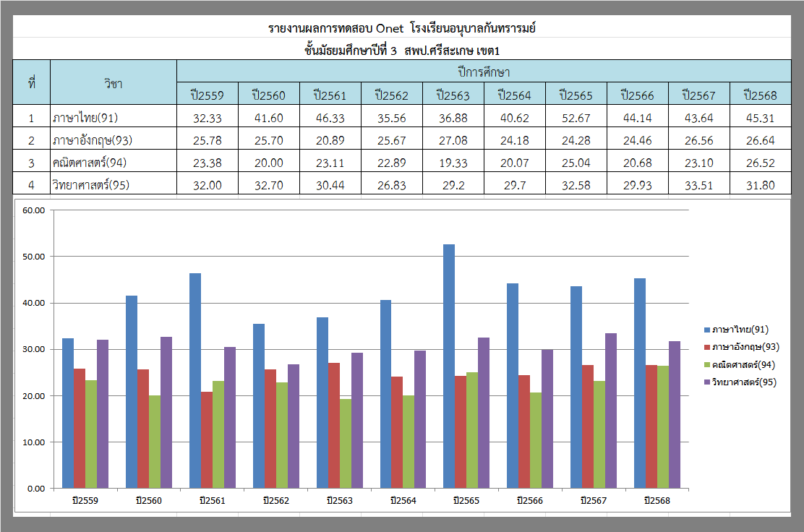Click the blue ภาษาไทย(91) swatch in the chart legend
The width and height of the screenshot is (804, 532).
point(706,330)
